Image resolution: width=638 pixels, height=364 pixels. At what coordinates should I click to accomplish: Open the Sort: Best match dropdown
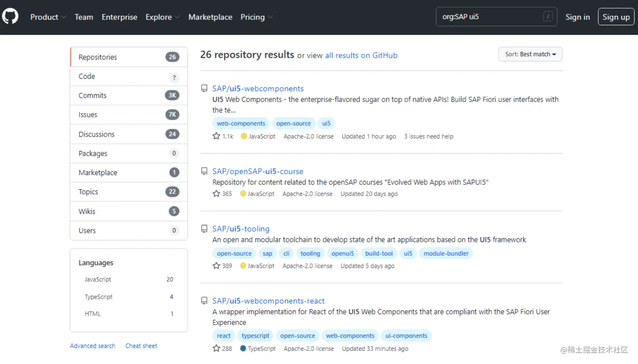coord(530,54)
